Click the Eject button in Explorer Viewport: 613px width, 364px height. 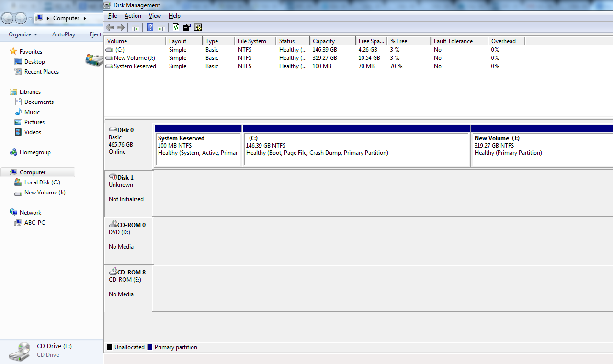[x=95, y=34]
